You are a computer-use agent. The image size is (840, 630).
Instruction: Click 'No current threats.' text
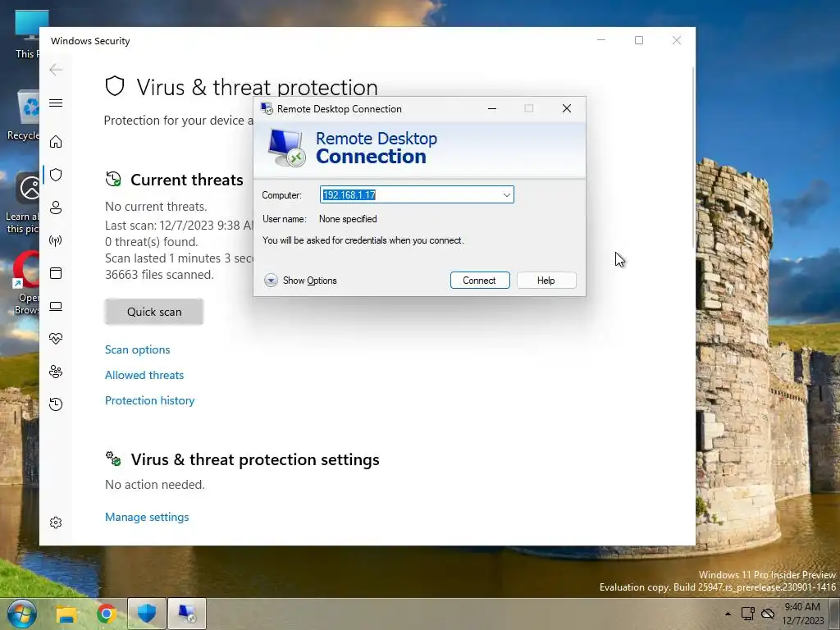pyautogui.click(x=156, y=207)
